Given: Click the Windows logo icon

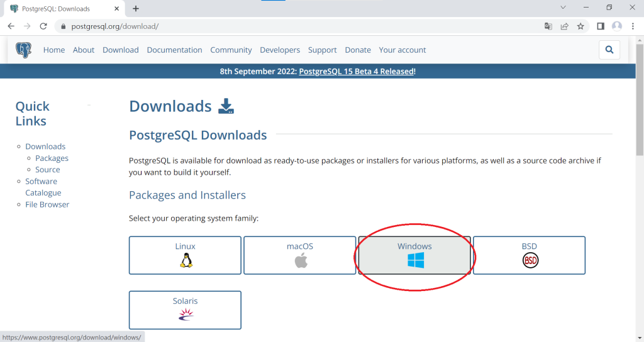Looking at the screenshot, I should pyautogui.click(x=416, y=260).
